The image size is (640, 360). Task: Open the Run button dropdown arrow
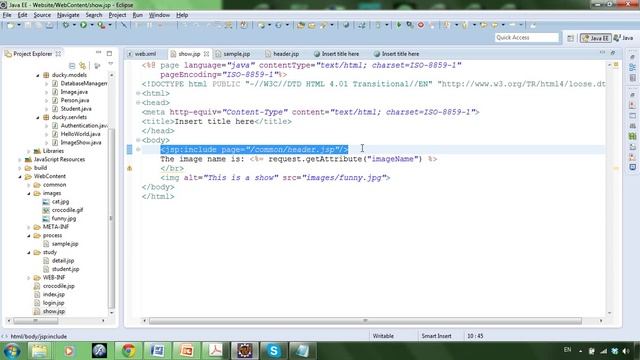[92, 25]
